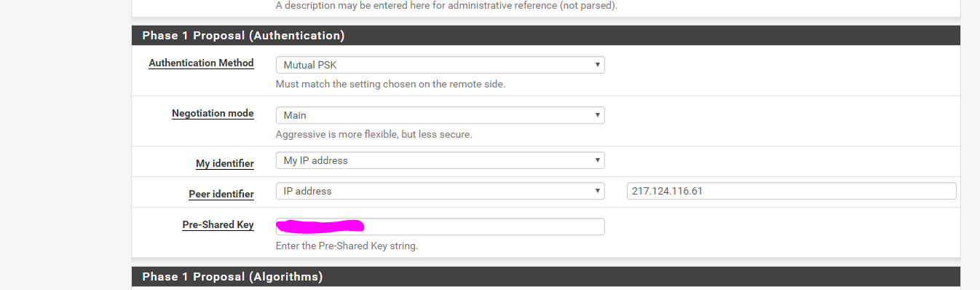This screenshot has width=980, height=290.
Task: Click the underlined Pre-Shared Key label
Action: coord(218,225)
